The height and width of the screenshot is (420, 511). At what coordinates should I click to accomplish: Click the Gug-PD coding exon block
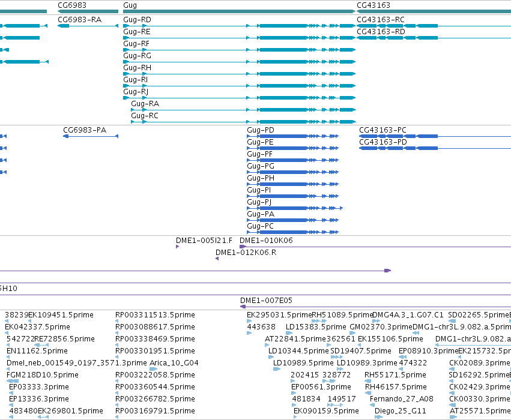click(283, 136)
